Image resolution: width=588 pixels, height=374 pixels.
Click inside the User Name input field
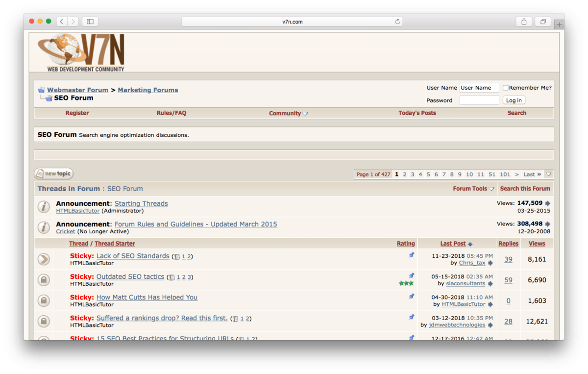(x=479, y=87)
